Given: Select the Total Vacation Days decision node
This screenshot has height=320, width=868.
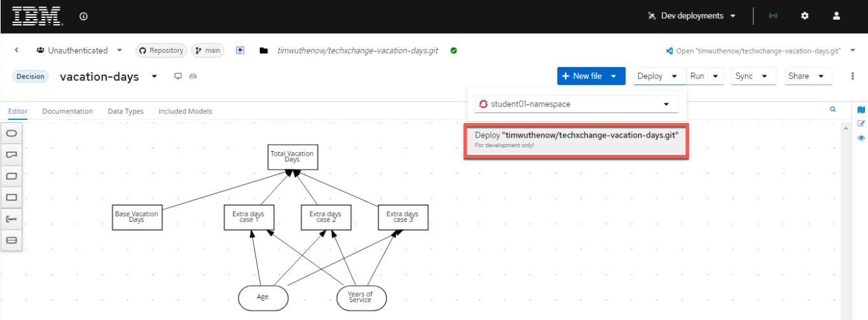Looking at the screenshot, I should (292, 157).
